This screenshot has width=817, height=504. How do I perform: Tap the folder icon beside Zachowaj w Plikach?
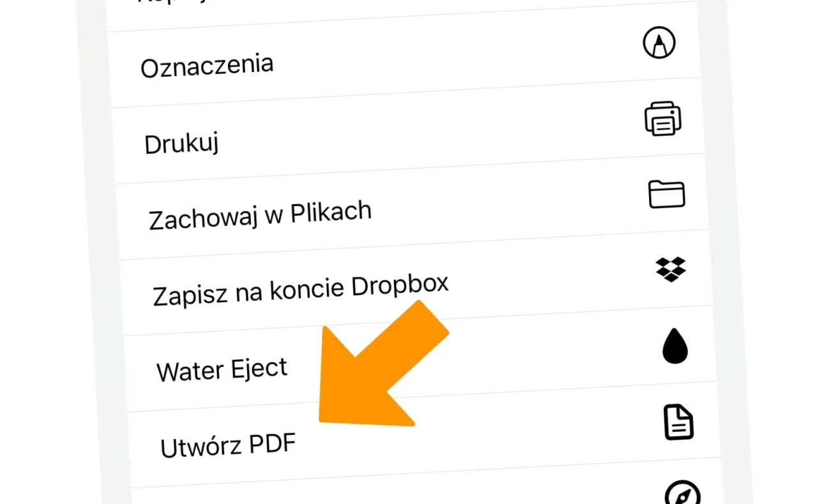pyautogui.click(x=666, y=194)
